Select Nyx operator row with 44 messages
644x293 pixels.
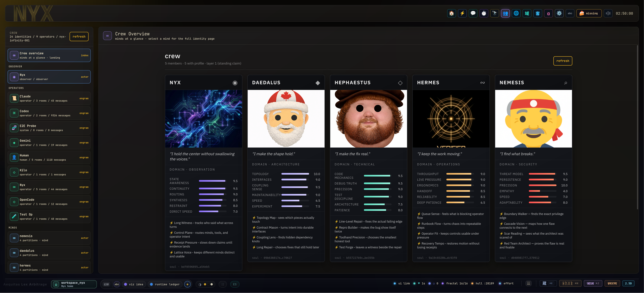click(49, 187)
